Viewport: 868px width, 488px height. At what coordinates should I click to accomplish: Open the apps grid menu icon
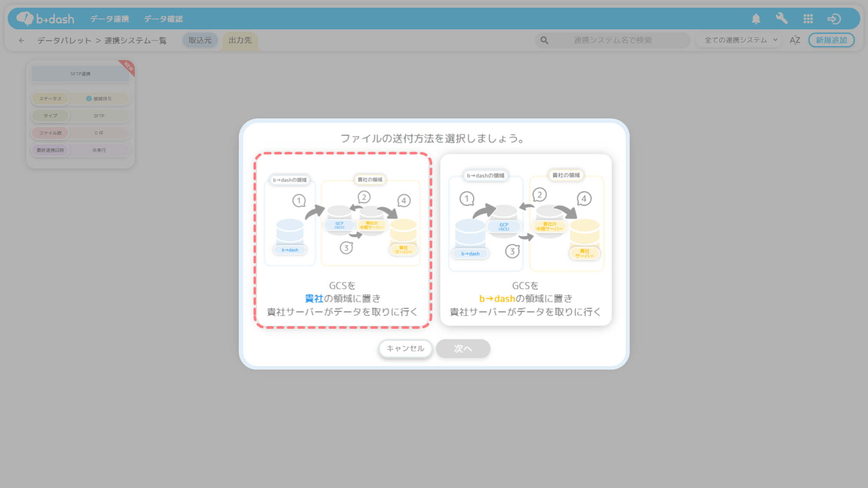[x=808, y=19]
